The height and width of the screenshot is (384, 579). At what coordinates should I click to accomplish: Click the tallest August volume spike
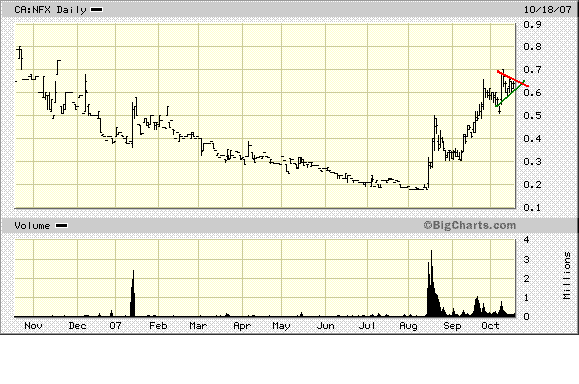pos(431,283)
